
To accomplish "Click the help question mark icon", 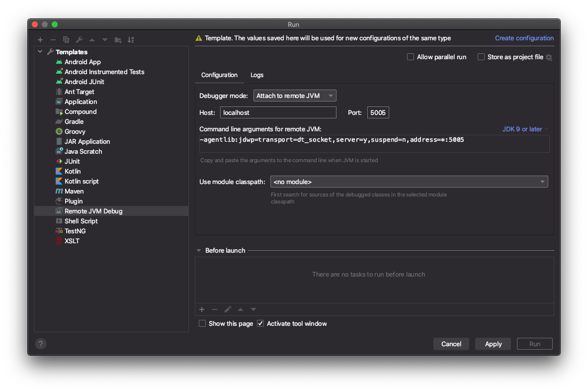I will pyautogui.click(x=40, y=344).
